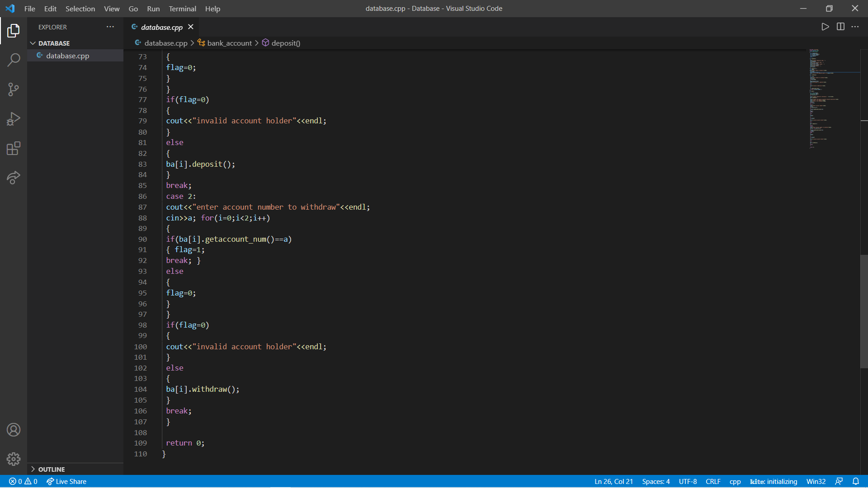
Task: Close the database.cpp tab
Action: [191, 27]
